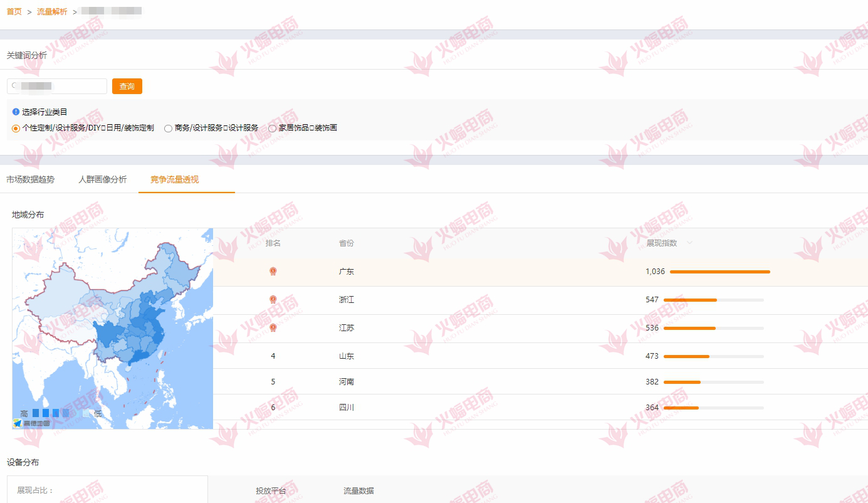
Task: Select the 家居饰品 装饰画 radio option
Action: click(x=272, y=128)
